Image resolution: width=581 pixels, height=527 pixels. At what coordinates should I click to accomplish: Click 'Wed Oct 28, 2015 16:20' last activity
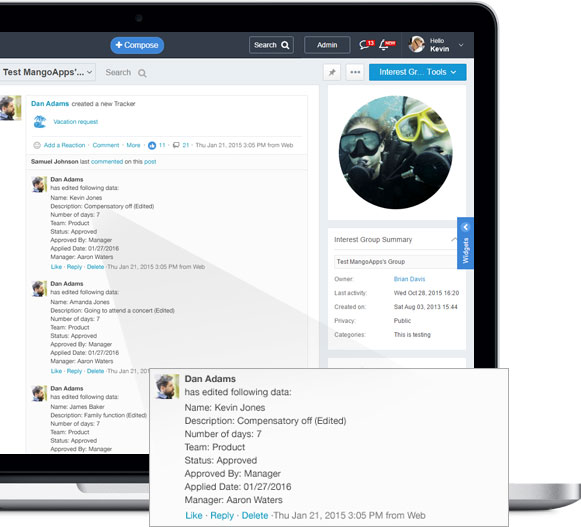click(x=426, y=293)
